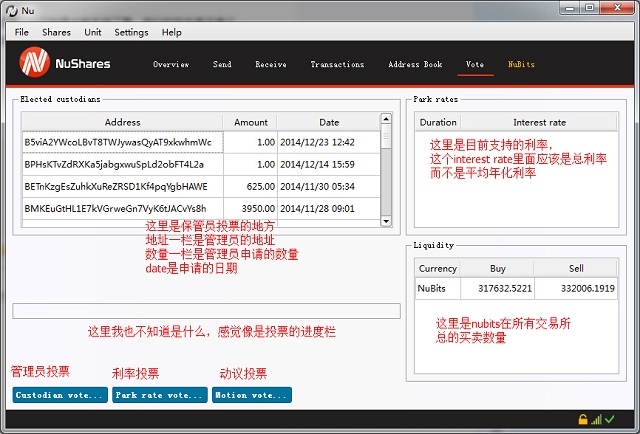Click the green sync checkmark icon

click(610, 419)
